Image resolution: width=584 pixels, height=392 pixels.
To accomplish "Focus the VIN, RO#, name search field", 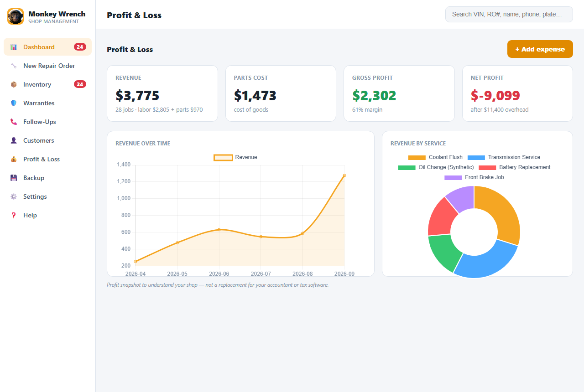I will 509,14.
